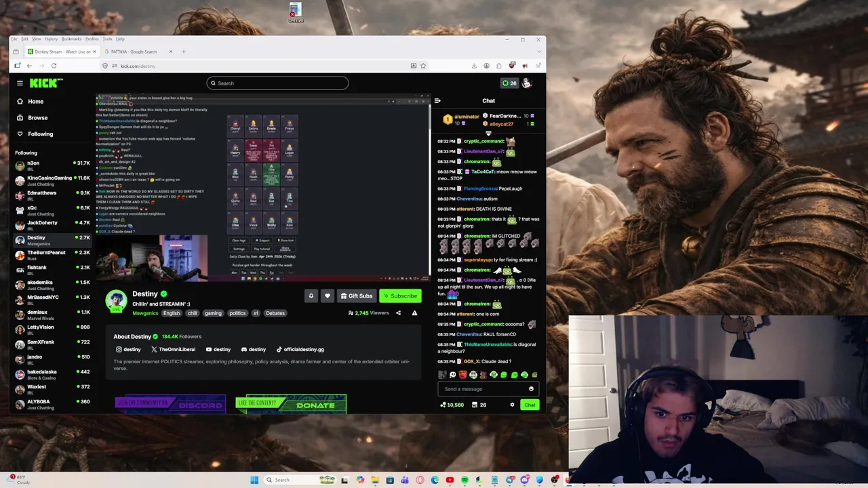Open the browser Tools menu

pyautogui.click(x=107, y=39)
